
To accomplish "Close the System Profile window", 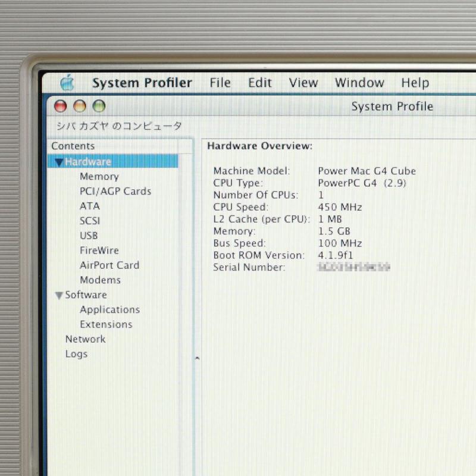I will tap(60, 107).
